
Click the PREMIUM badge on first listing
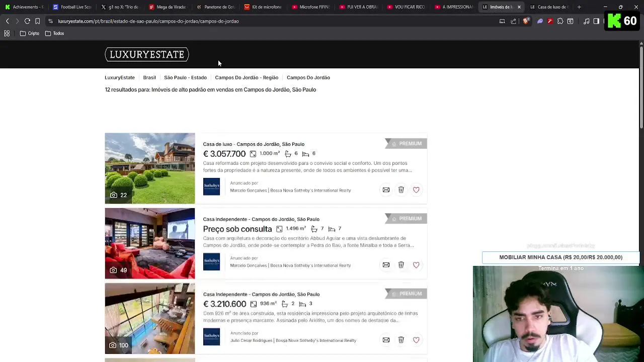click(407, 144)
